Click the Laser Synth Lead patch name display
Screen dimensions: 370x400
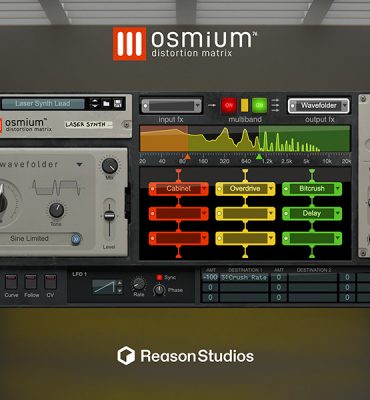tap(43, 104)
